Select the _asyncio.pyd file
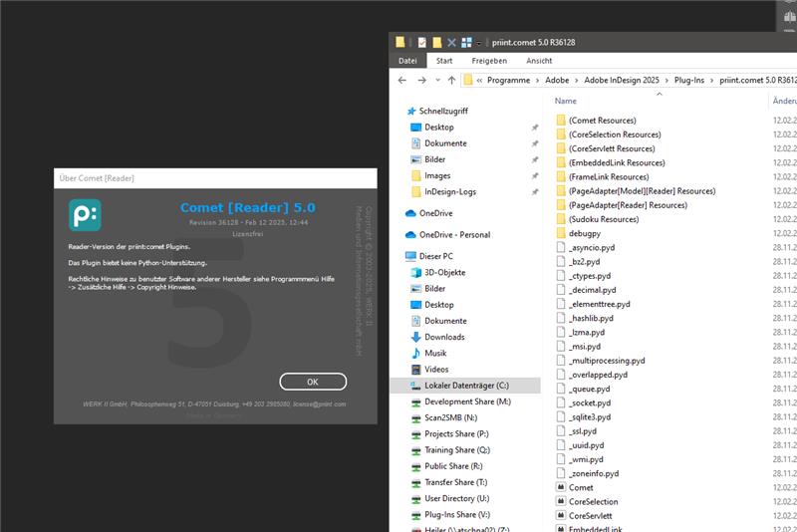 [x=592, y=247]
